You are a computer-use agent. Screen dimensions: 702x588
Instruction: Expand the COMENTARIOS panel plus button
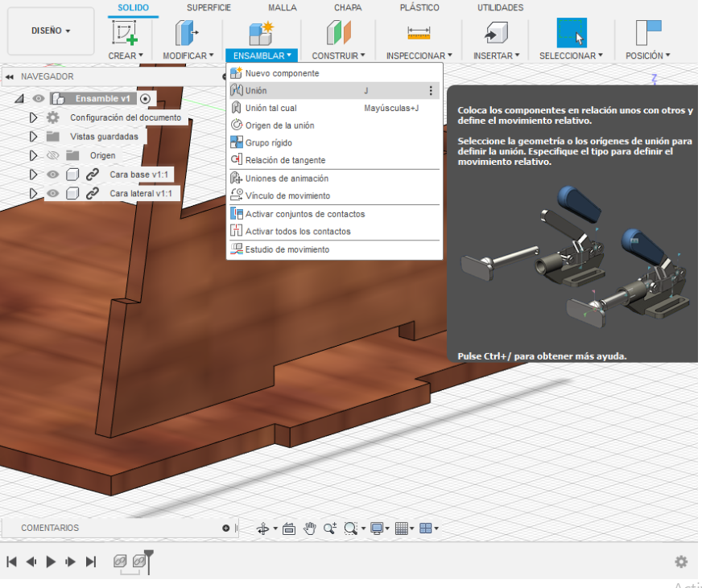[x=225, y=528]
